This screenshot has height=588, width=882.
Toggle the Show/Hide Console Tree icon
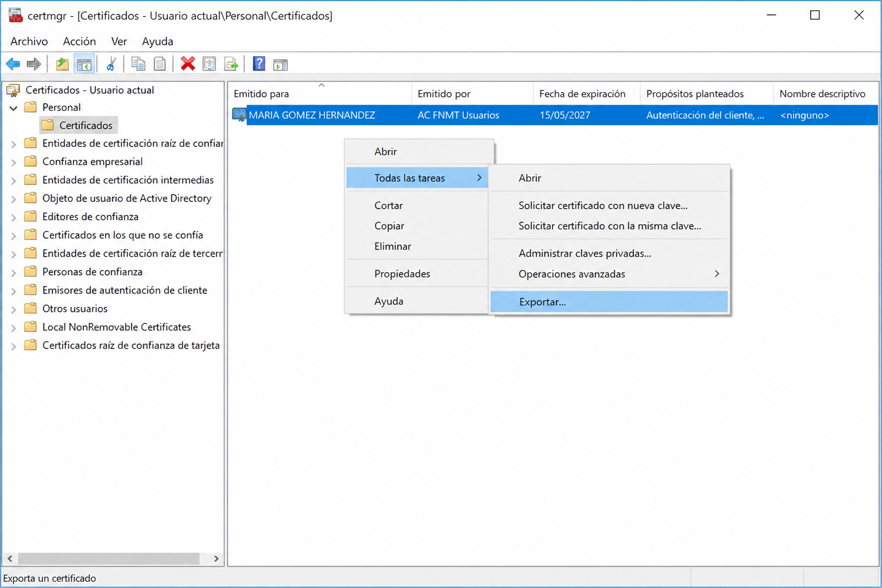pos(84,64)
